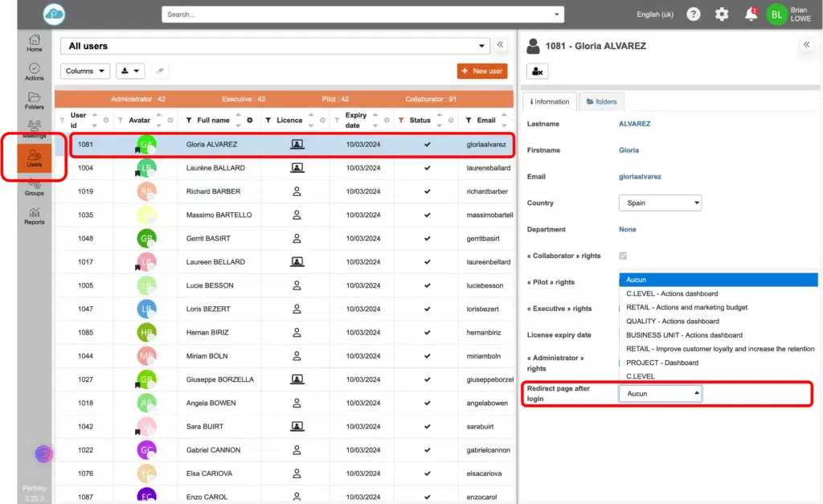Open the Country dropdown showing Spain
This screenshot has height=504, width=823.
(x=660, y=203)
